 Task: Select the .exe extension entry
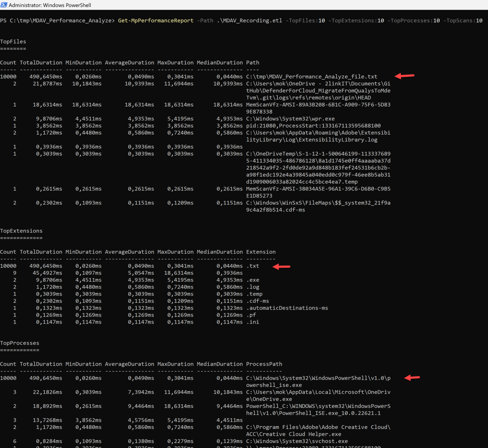click(253, 280)
